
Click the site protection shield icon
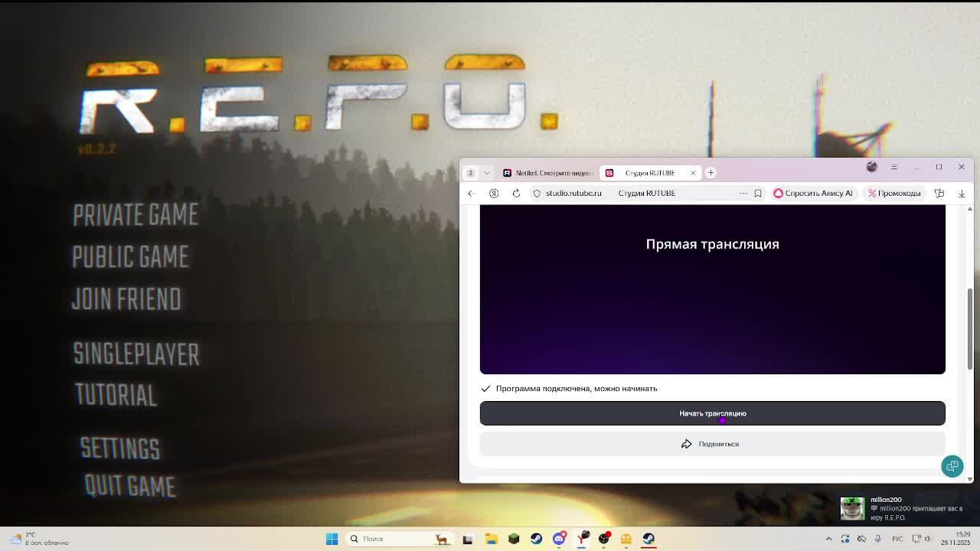click(x=537, y=193)
